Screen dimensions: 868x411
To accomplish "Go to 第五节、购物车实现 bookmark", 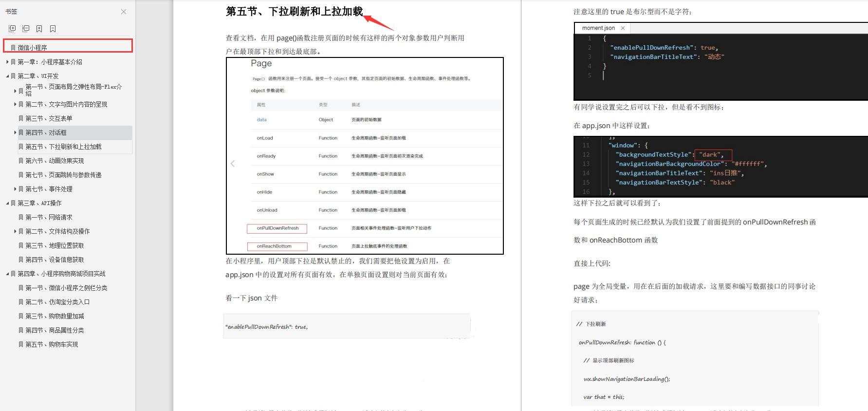I will [52, 344].
